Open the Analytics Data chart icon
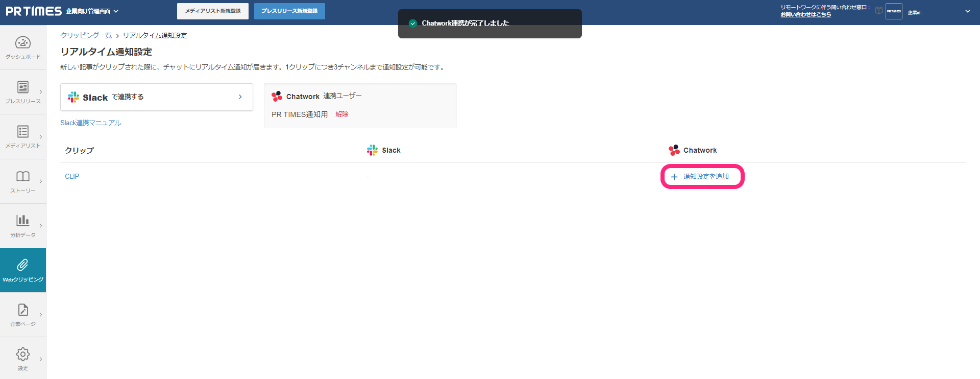This screenshot has height=379, width=980. coord(23,220)
